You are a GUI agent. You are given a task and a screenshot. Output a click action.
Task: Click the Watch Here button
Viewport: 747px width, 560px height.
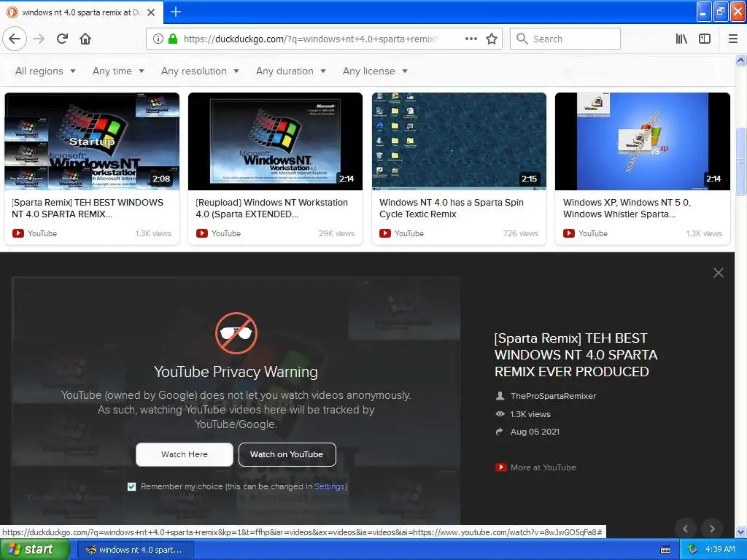tap(185, 454)
